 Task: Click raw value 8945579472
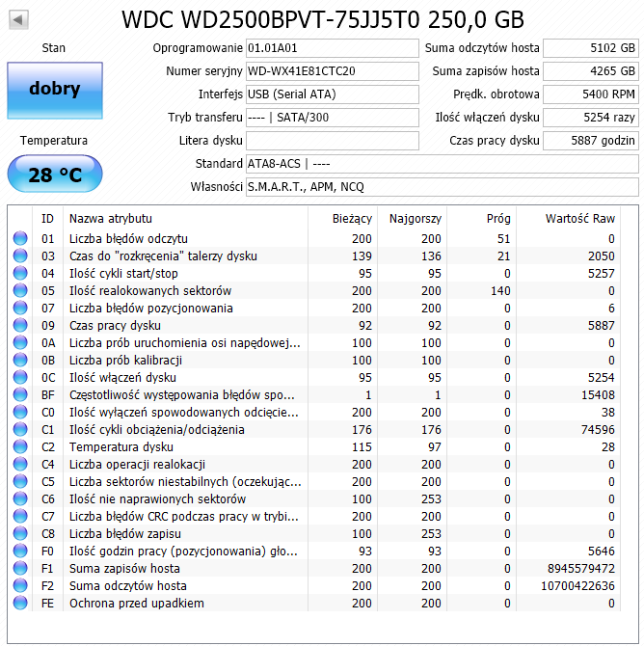tap(581, 568)
